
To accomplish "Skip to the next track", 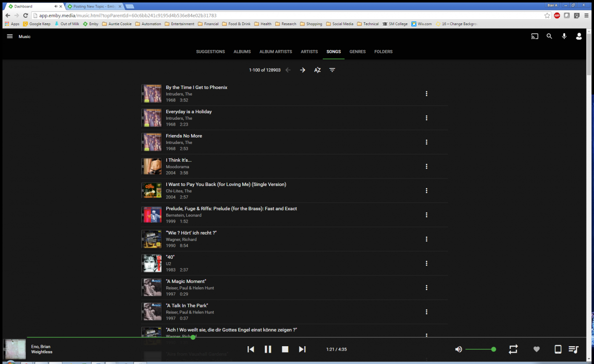I will click(302, 349).
